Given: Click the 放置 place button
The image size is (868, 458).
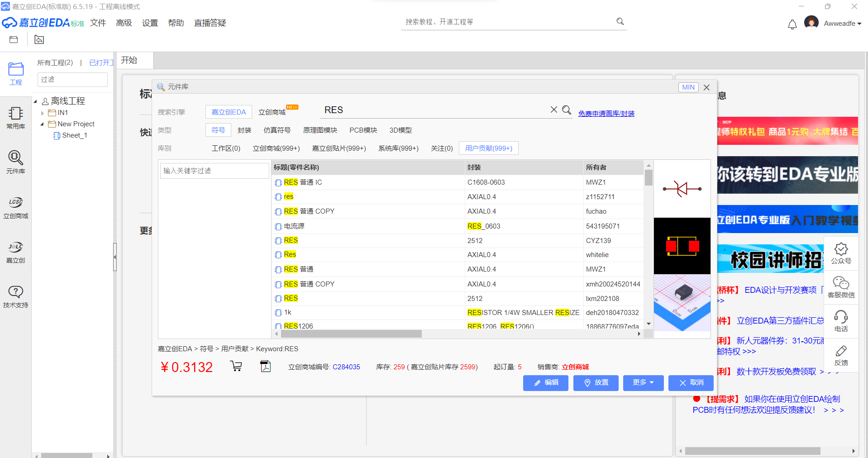Looking at the screenshot, I should click(596, 383).
